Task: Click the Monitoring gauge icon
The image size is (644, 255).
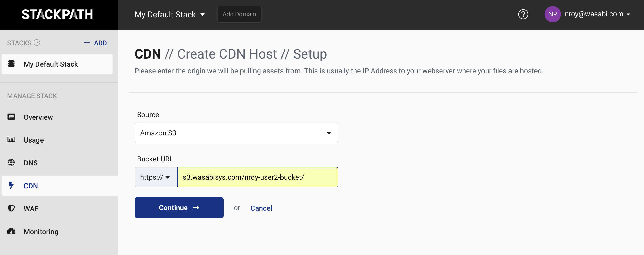Action: pyautogui.click(x=11, y=231)
